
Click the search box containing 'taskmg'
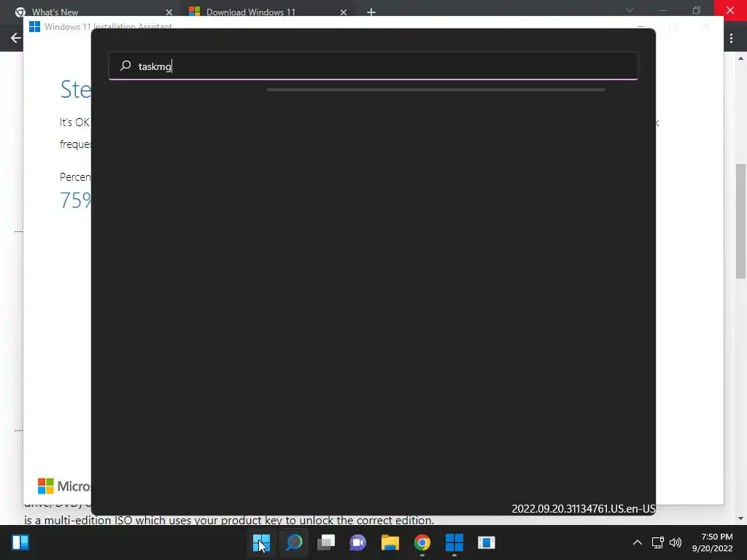(x=373, y=66)
